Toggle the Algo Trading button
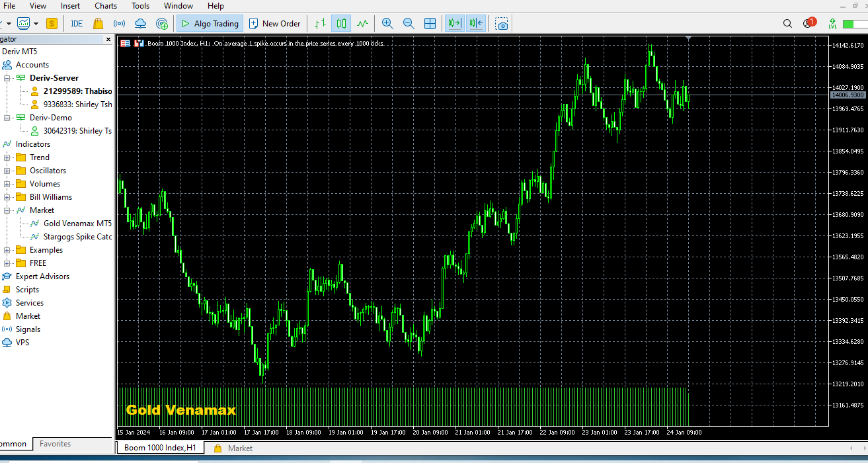The height and width of the screenshot is (463, 868). click(x=210, y=23)
